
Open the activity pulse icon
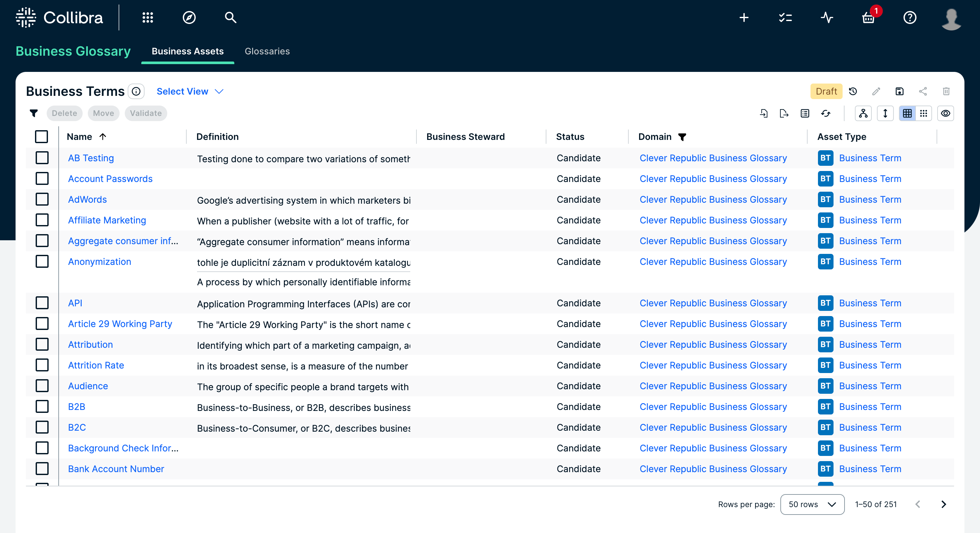tap(827, 17)
